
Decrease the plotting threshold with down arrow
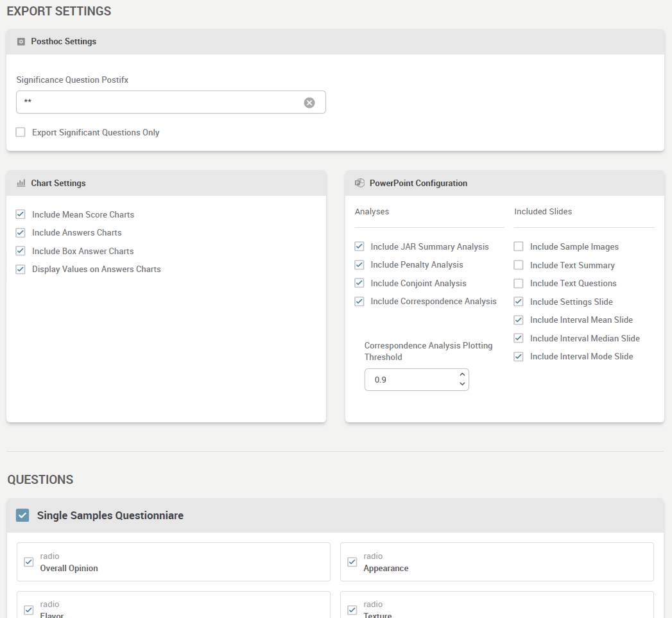462,384
